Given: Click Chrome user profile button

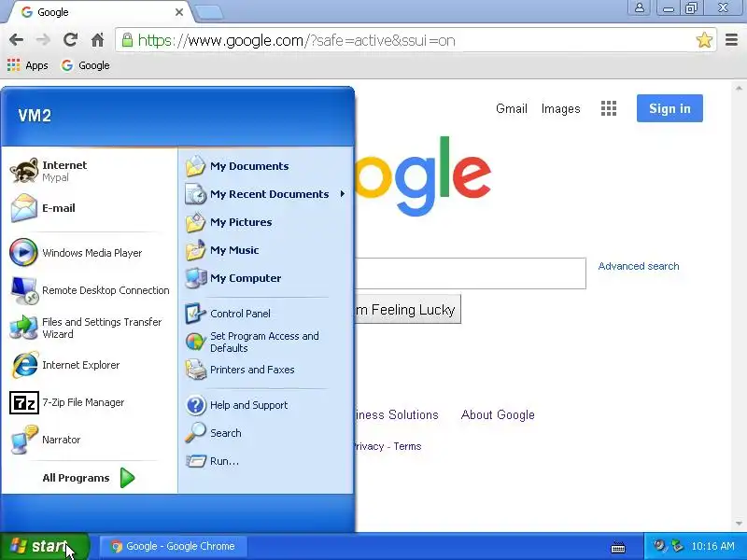Looking at the screenshot, I should click(x=640, y=7).
